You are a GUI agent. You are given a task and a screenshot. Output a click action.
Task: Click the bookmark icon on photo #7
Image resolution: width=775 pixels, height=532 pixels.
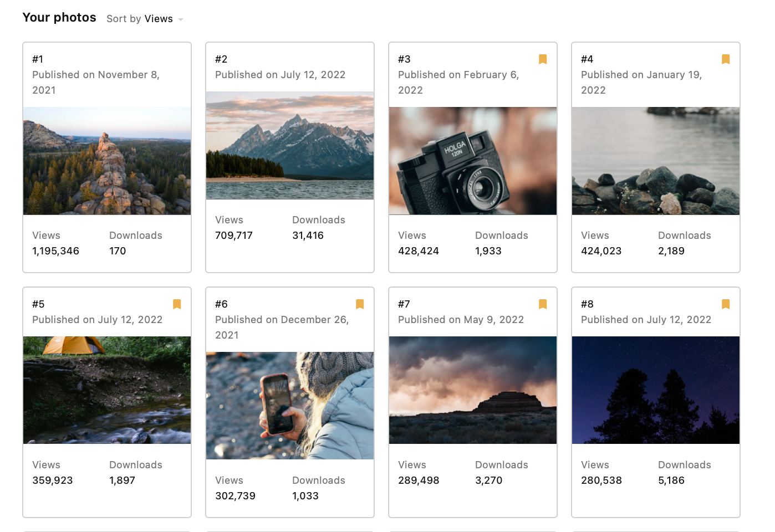(543, 304)
